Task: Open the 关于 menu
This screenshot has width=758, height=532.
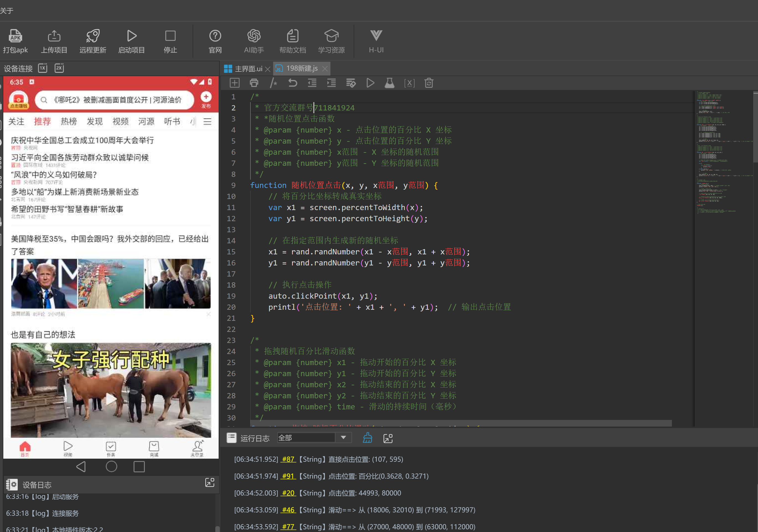Action: click(7, 11)
